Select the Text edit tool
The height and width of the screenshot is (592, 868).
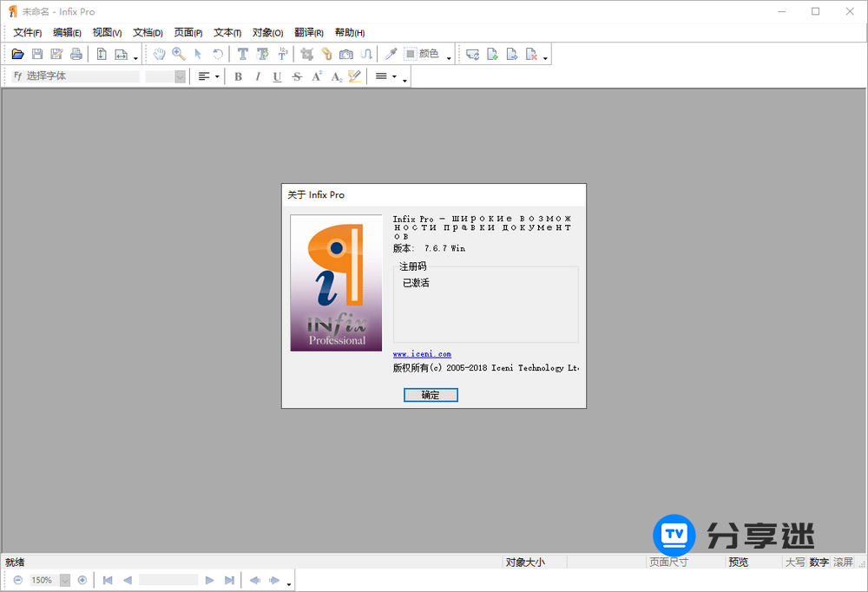(242, 54)
